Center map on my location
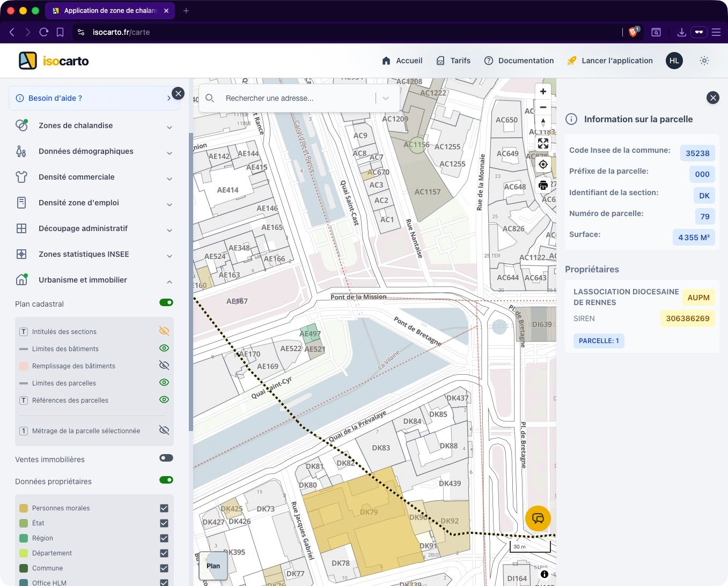The width and height of the screenshot is (728, 586). point(543,165)
